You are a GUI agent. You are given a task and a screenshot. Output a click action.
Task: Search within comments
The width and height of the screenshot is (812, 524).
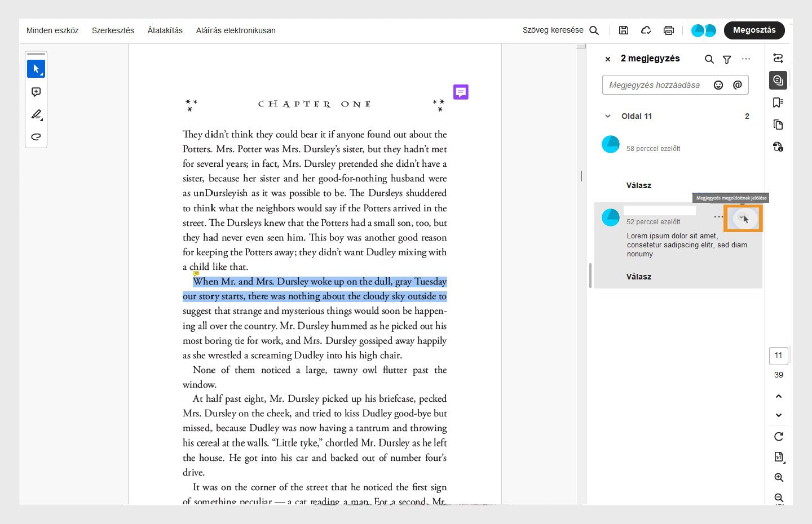(x=709, y=59)
